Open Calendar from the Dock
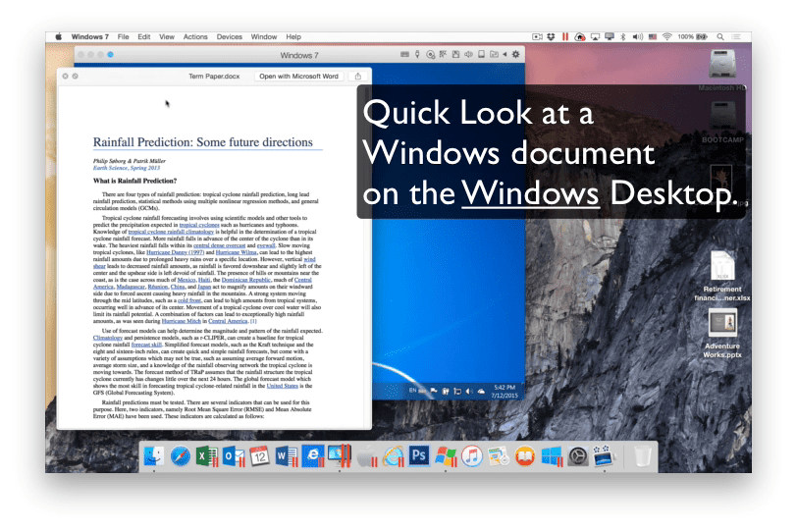797x532 pixels. 260,455
